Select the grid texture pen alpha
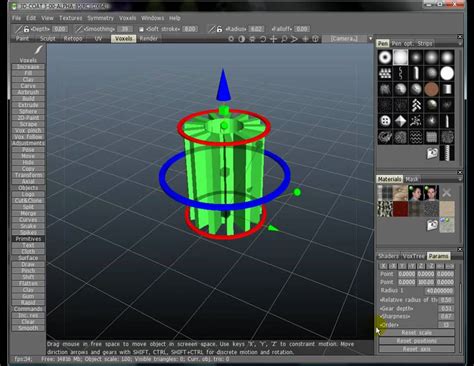 coord(431,137)
